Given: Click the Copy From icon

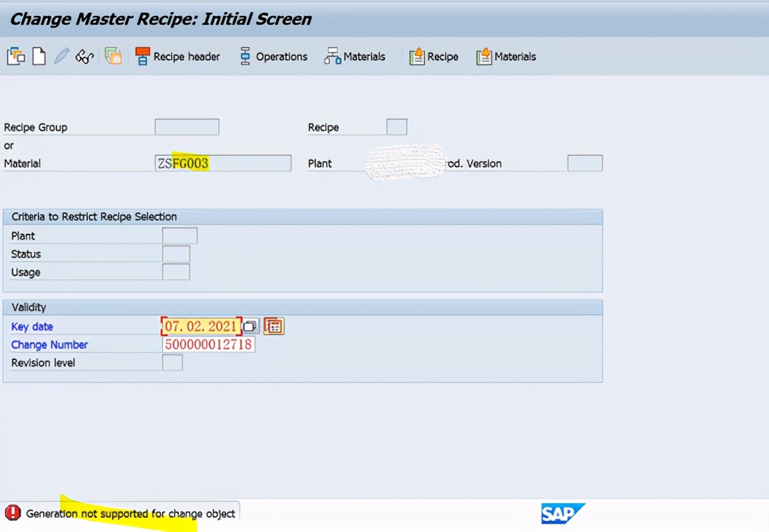Looking at the screenshot, I should coord(15,56).
